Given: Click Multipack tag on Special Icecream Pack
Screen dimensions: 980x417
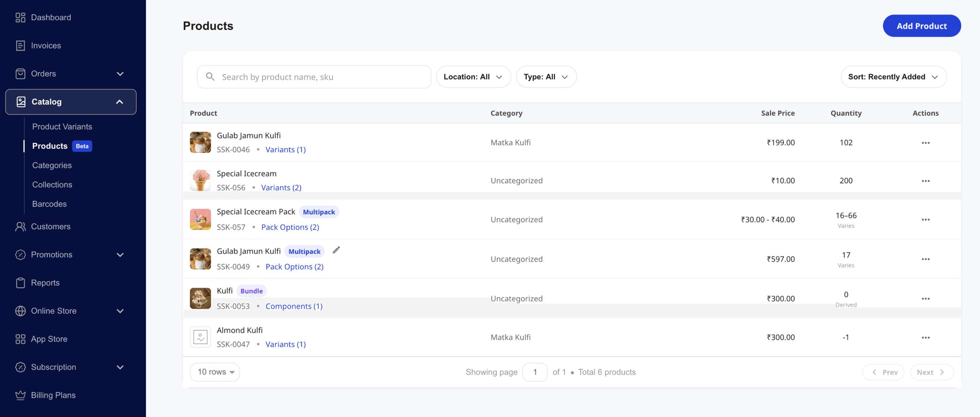Looking at the screenshot, I should click(x=319, y=212).
